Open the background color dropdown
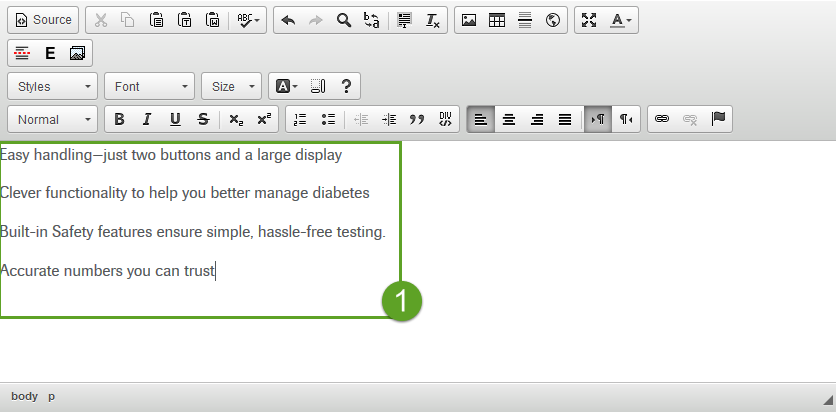 click(x=286, y=86)
